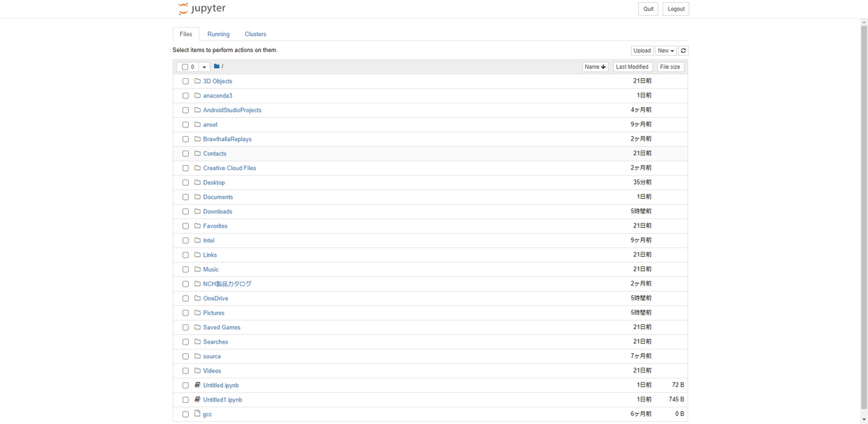Select checkbox for Untitled.ipynb

[x=185, y=385]
